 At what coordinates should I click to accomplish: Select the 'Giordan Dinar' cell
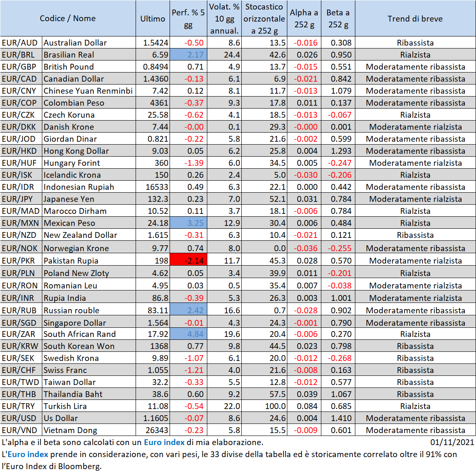click(89, 139)
